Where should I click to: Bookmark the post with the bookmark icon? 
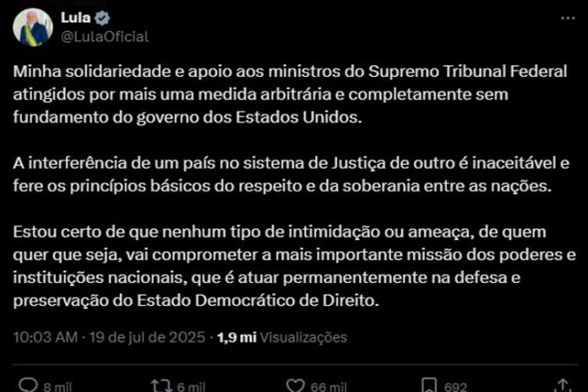click(429, 385)
